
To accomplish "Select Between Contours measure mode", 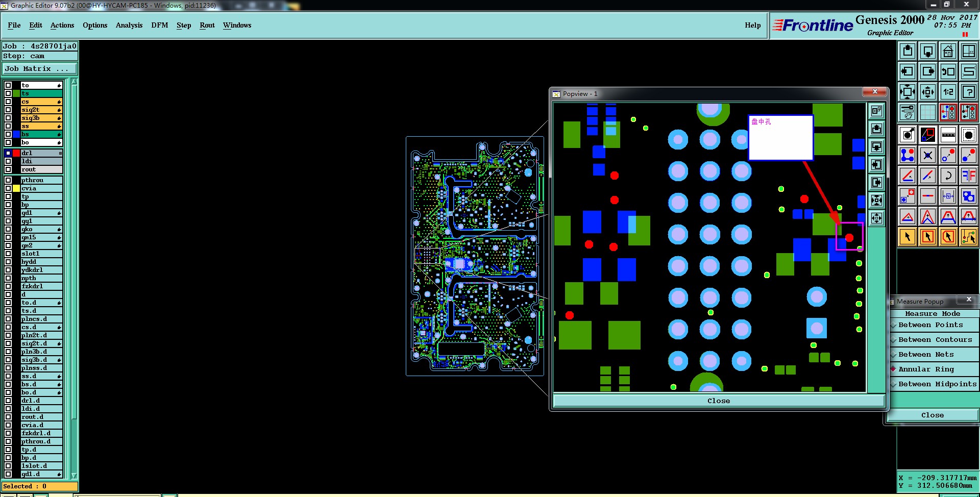I will point(934,340).
